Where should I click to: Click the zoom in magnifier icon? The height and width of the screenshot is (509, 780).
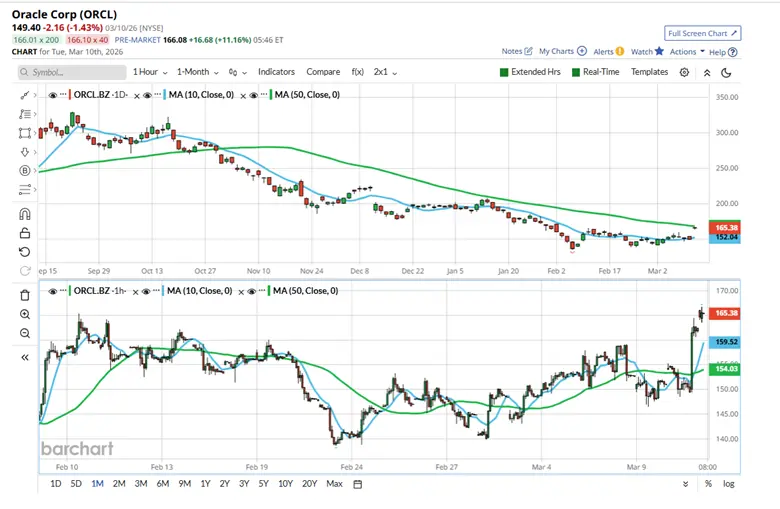click(25, 314)
